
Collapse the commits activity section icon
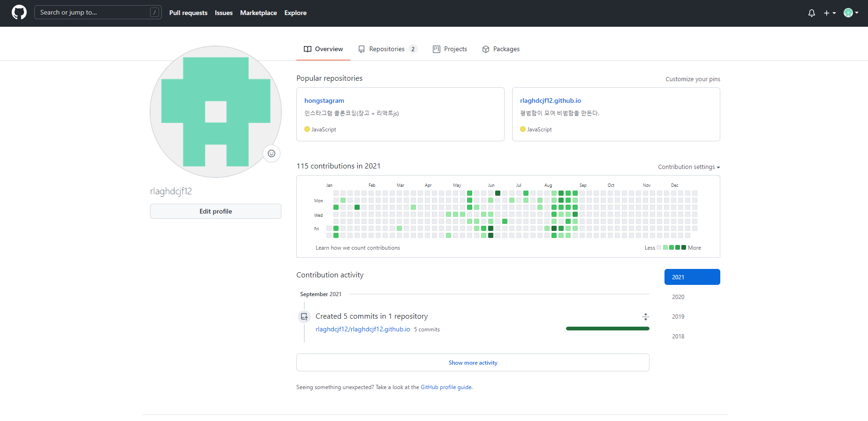[646, 317]
